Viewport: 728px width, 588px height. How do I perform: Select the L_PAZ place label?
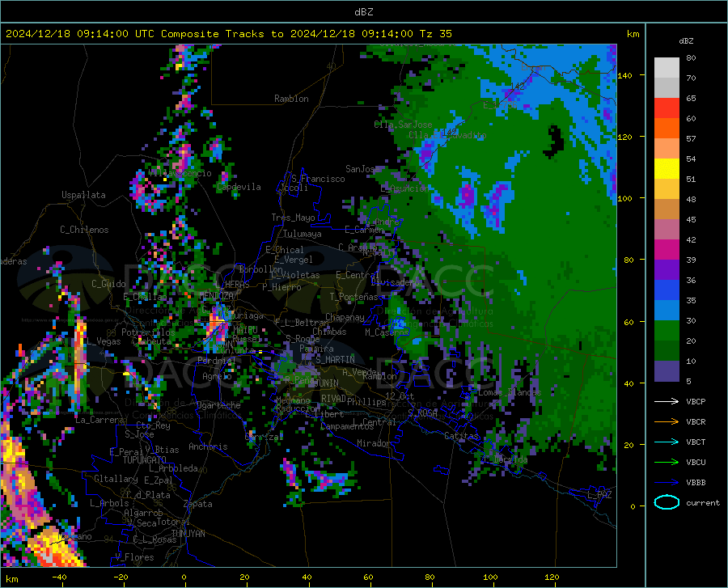599,495
